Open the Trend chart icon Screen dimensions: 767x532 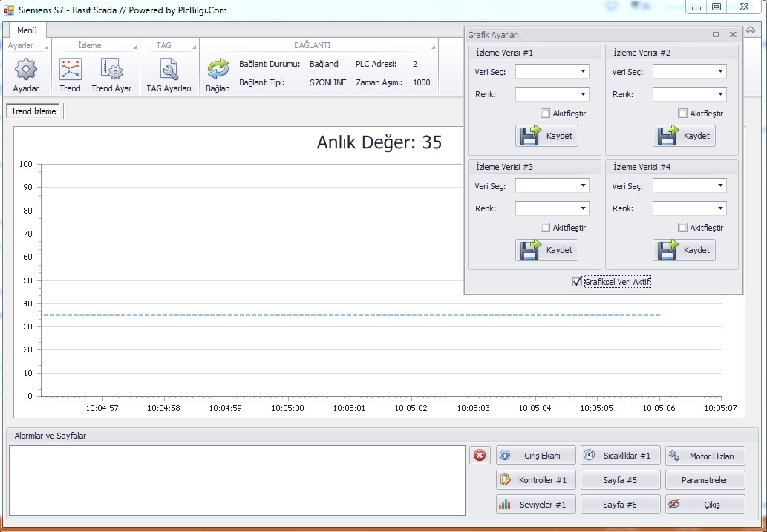pos(70,70)
